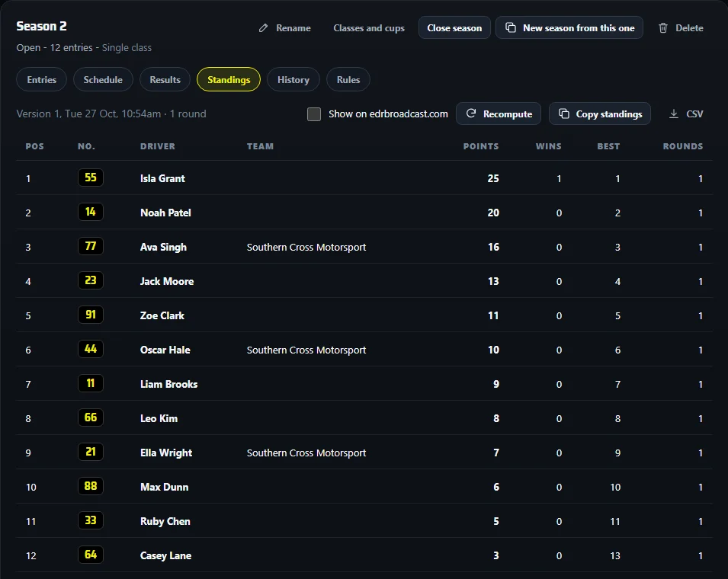This screenshot has height=579, width=728.
Task: Create New season from this one
Action: pos(569,28)
